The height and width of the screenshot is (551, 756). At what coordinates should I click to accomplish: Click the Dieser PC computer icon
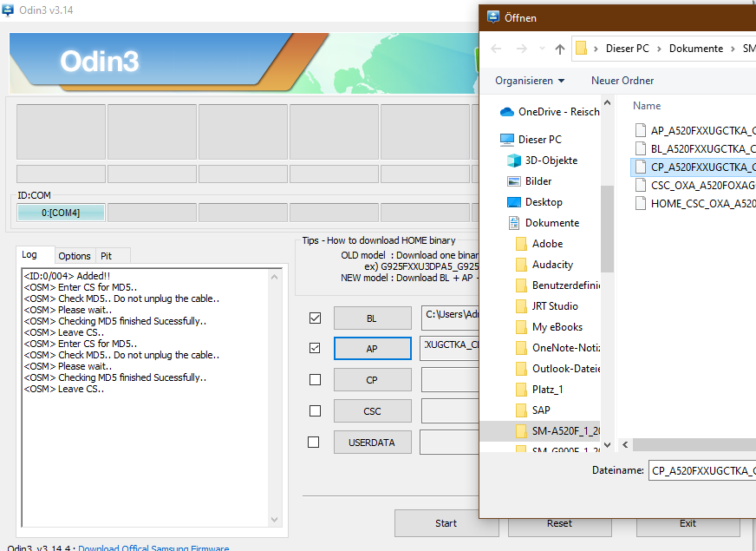(x=506, y=140)
